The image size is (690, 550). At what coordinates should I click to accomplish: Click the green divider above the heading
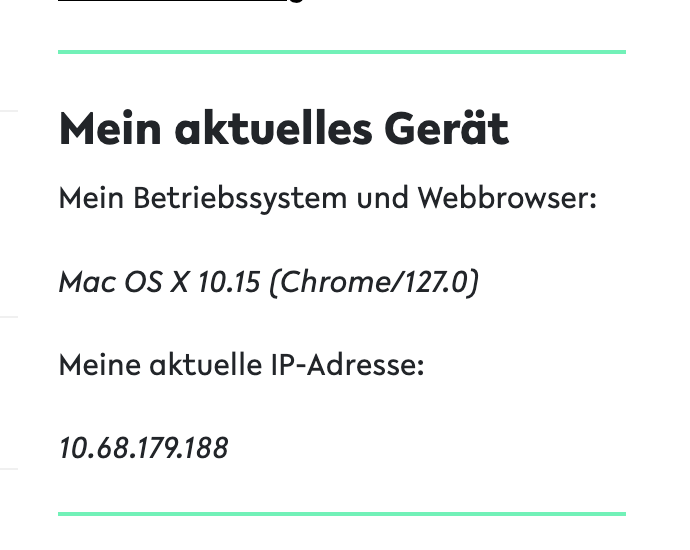(x=341, y=51)
